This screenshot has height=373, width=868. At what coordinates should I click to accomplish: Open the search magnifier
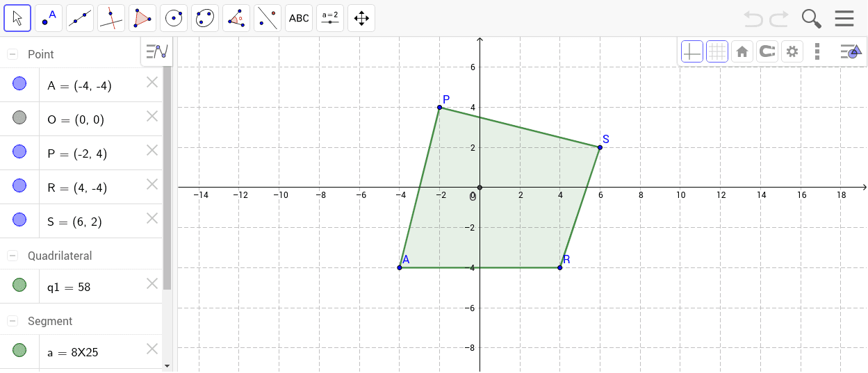pyautogui.click(x=812, y=18)
